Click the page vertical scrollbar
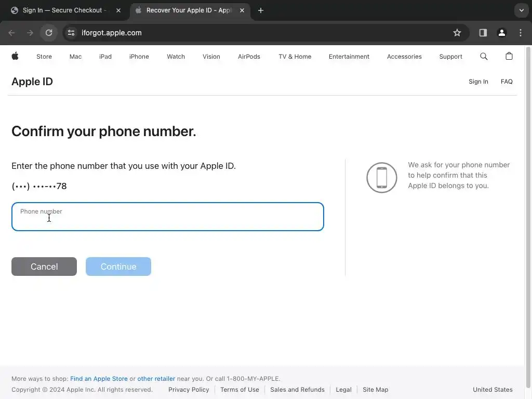Viewport: 532px width, 399px height. (x=528, y=217)
